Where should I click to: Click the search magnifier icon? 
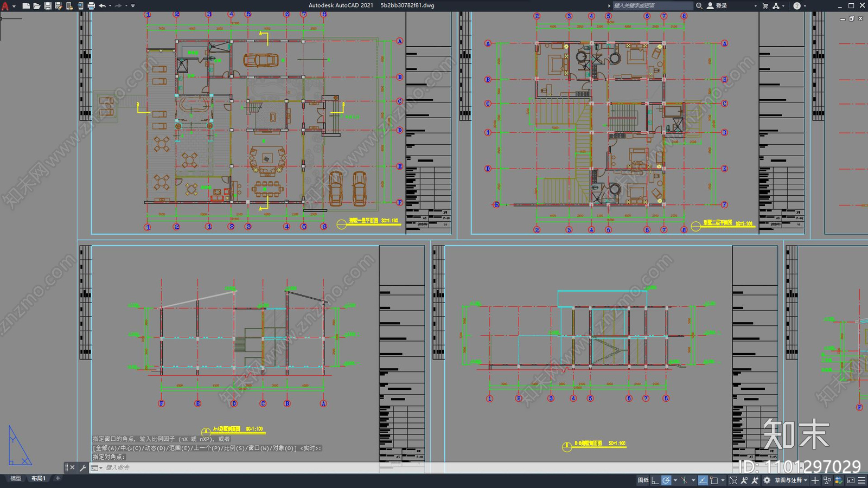[x=699, y=5]
